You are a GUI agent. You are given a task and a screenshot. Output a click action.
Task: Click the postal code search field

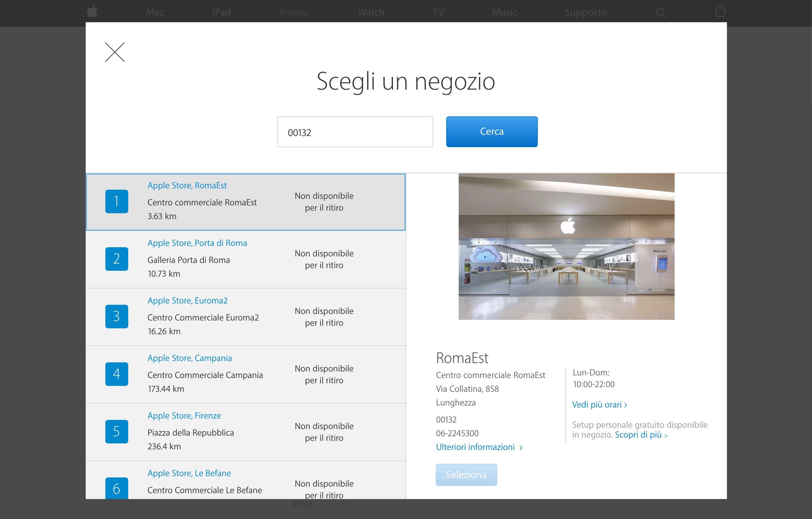(355, 132)
